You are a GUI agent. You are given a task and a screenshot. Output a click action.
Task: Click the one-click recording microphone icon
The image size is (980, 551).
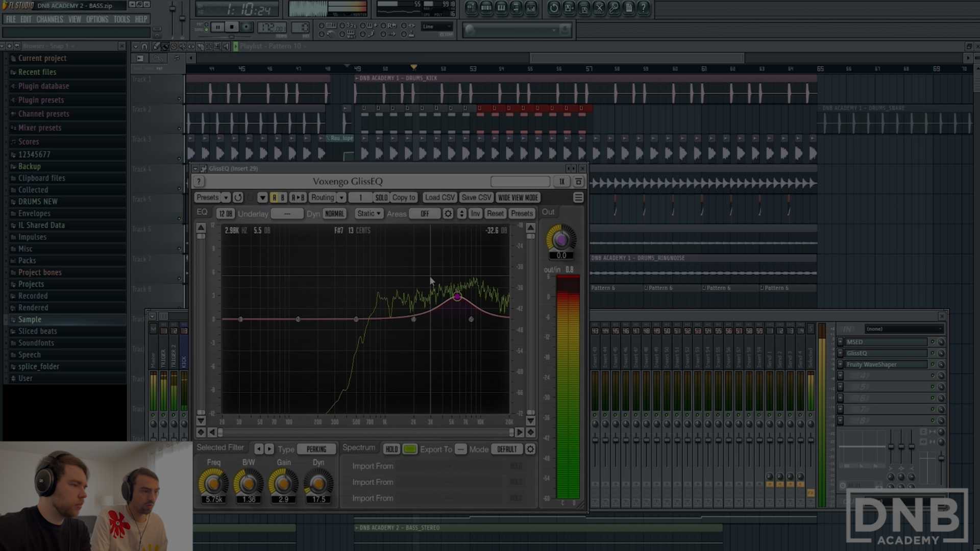point(614,8)
